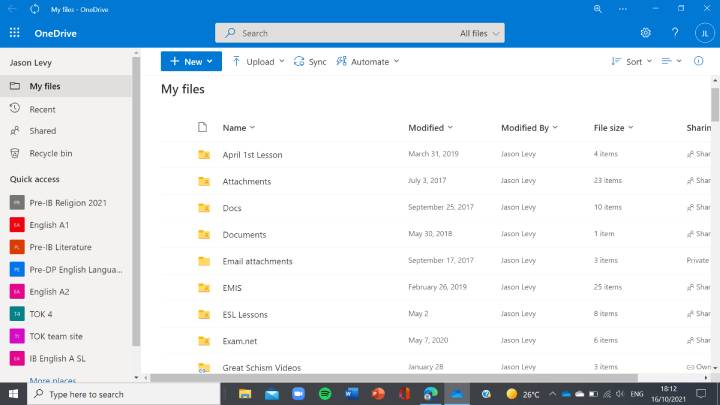The image size is (720, 405).
Task: Click the "25 items" file size cell
Action: 608,287
